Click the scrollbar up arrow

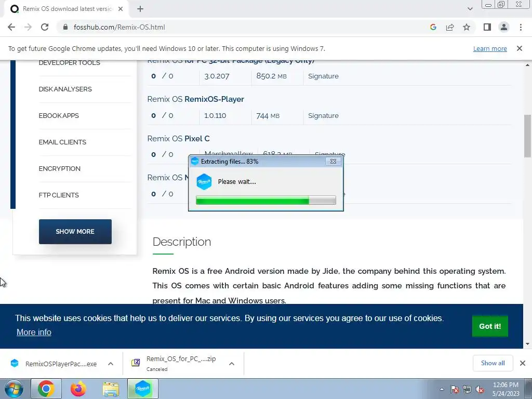point(527,65)
